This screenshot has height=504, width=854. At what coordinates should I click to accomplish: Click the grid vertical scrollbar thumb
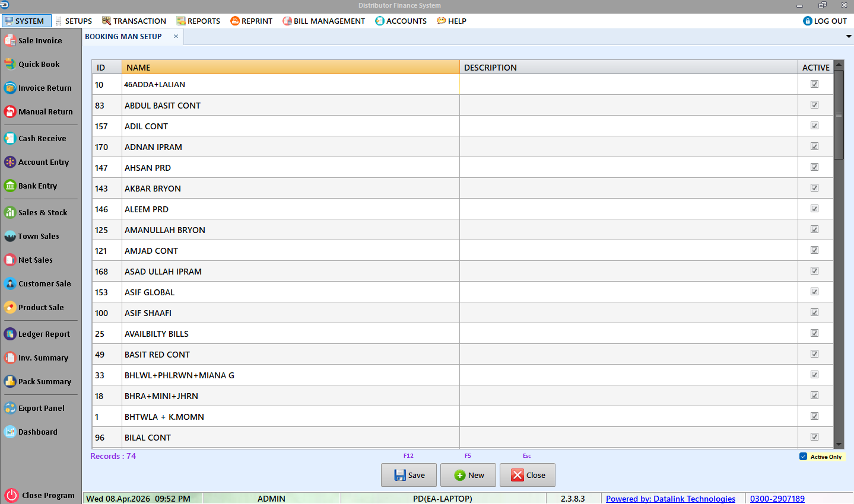[839, 114]
